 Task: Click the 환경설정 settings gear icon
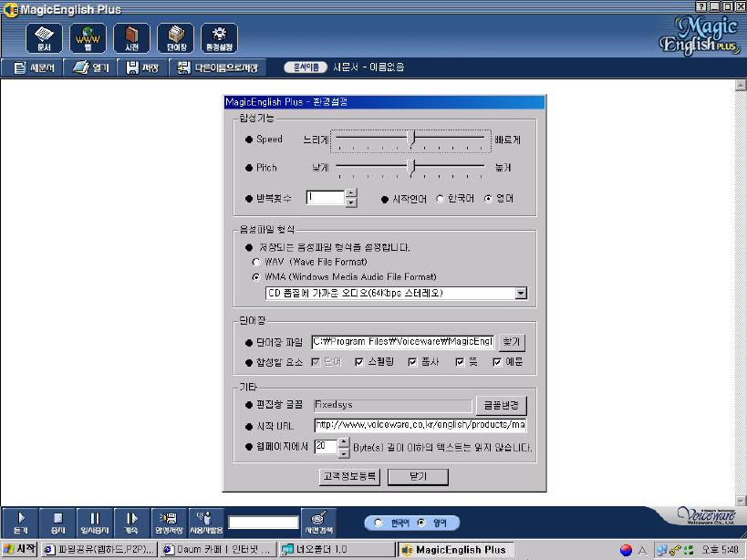[219, 38]
